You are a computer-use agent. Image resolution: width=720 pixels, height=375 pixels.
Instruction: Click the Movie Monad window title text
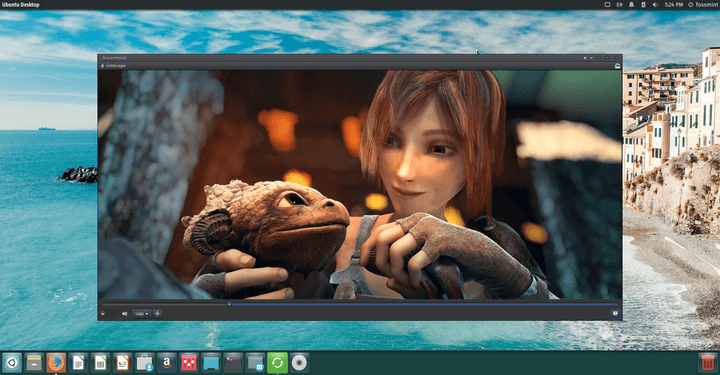pos(114,58)
